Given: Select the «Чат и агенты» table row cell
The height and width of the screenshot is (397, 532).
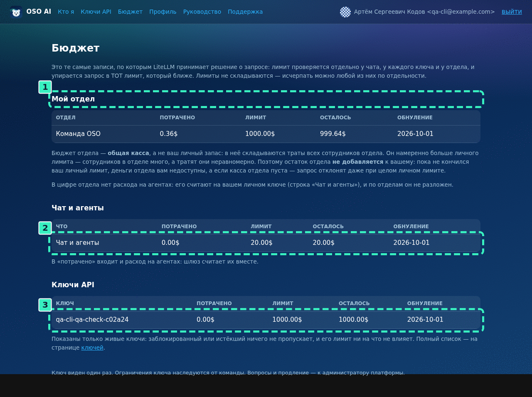Looking at the screenshot, I should 77,243.
